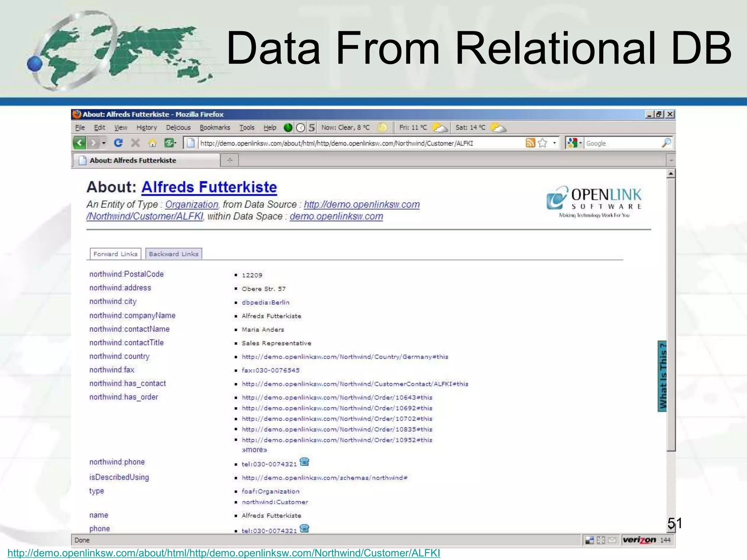The height and width of the screenshot is (560, 747).
Task: Switch to the Forward Links tab
Action: coord(115,254)
